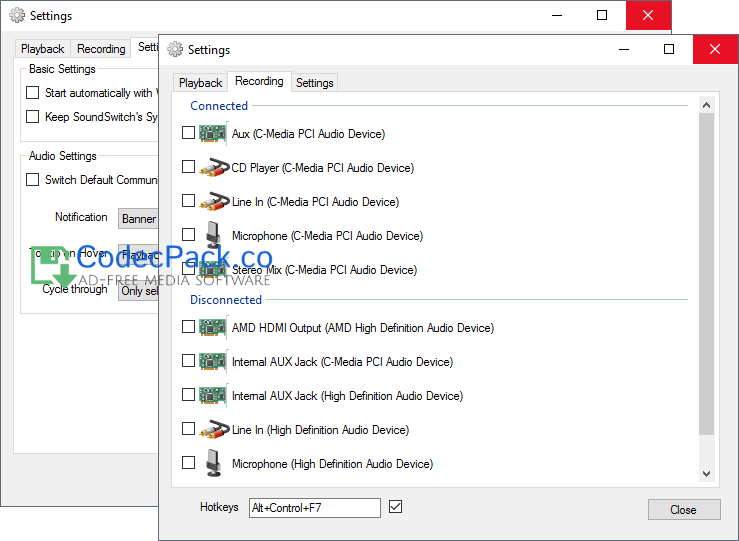Toggle the Hotkeys enabled checkbox
The height and width of the screenshot is (541, 739).
click(396, 507)
